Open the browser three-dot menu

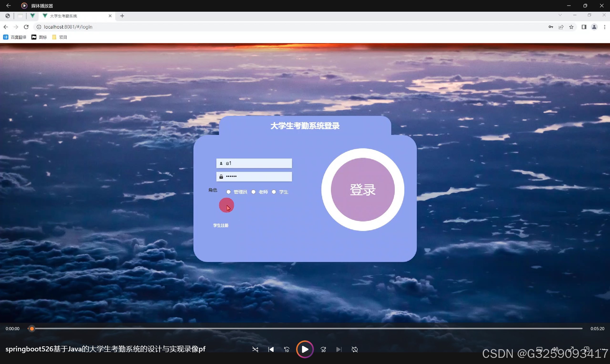pyautogui.click(x=604, y=27)
